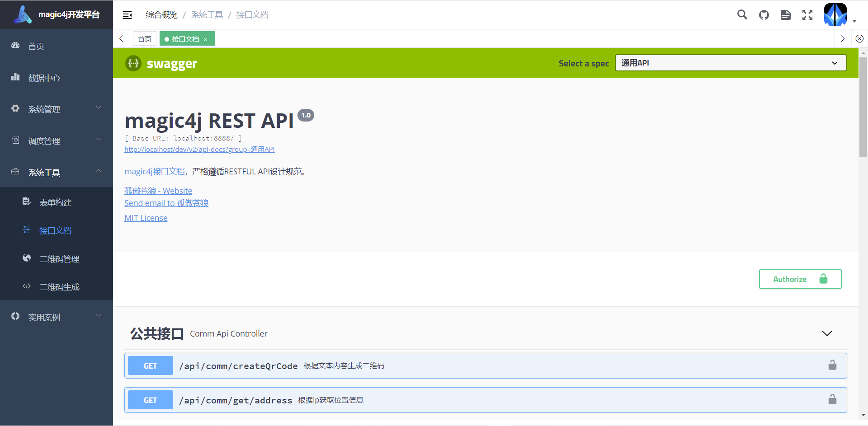
Task: Toggle fullscreen mode icon
Action: (807, 15)
